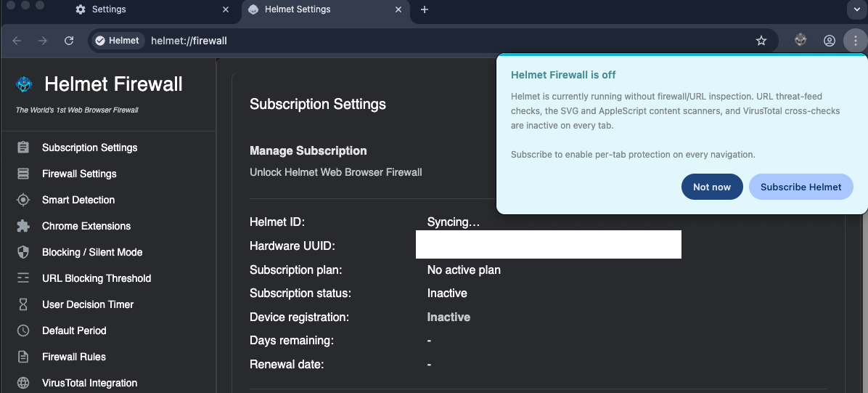The image size is (868, 393).
Task: Click the User Decision Timer hourglass icon
Action: [x=22, y=304]
